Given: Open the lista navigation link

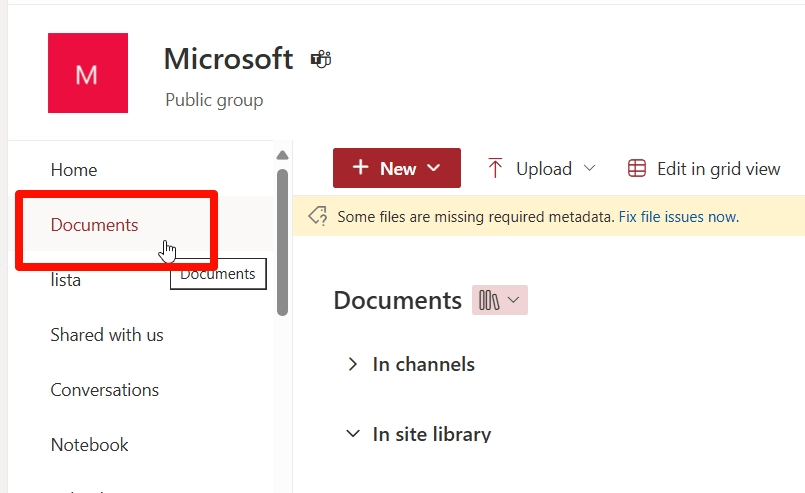Looking at the screenshot, I should coord(66,280).
